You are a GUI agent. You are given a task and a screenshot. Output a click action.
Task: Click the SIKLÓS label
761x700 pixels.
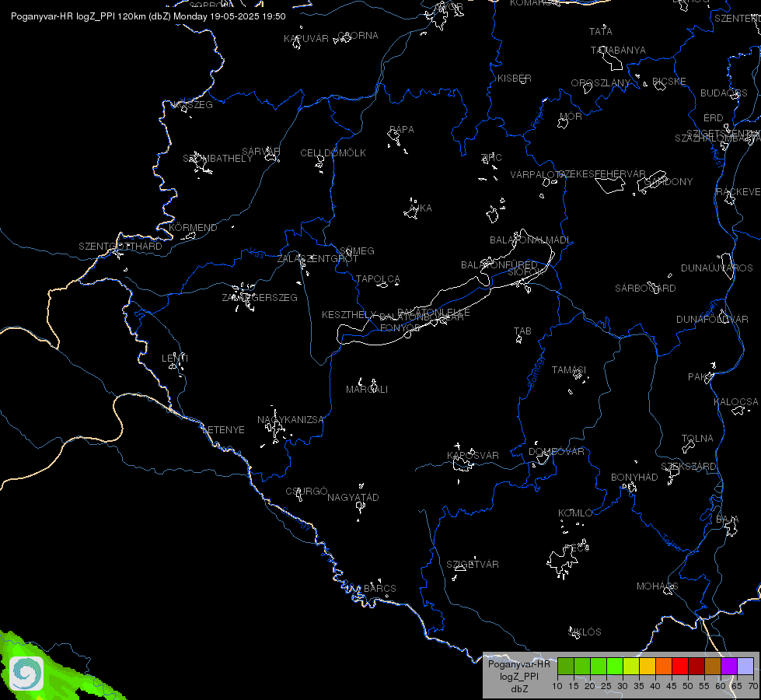coord(585,632)
